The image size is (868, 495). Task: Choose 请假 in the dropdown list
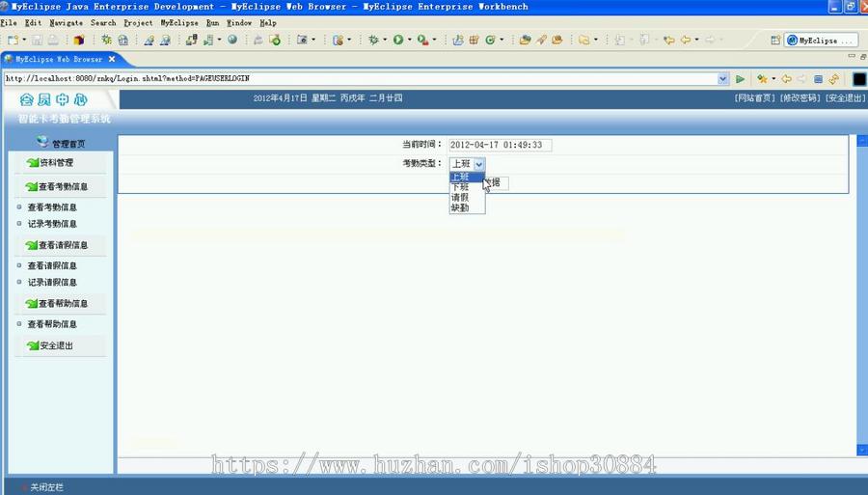pyautogui.click(x=467, y=198)
